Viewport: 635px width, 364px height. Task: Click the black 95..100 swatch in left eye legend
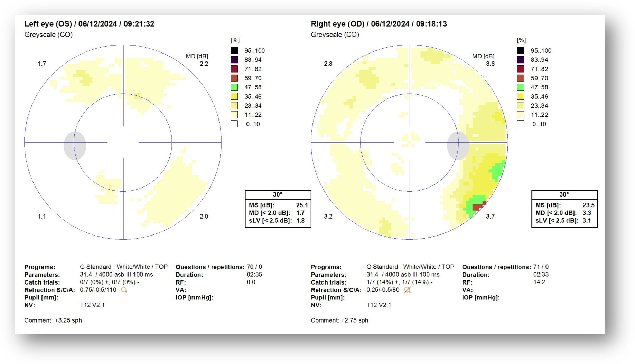234,51
